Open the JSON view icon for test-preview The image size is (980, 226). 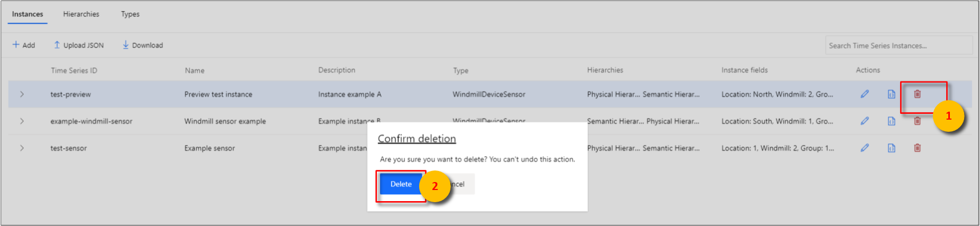pos(891,94)
